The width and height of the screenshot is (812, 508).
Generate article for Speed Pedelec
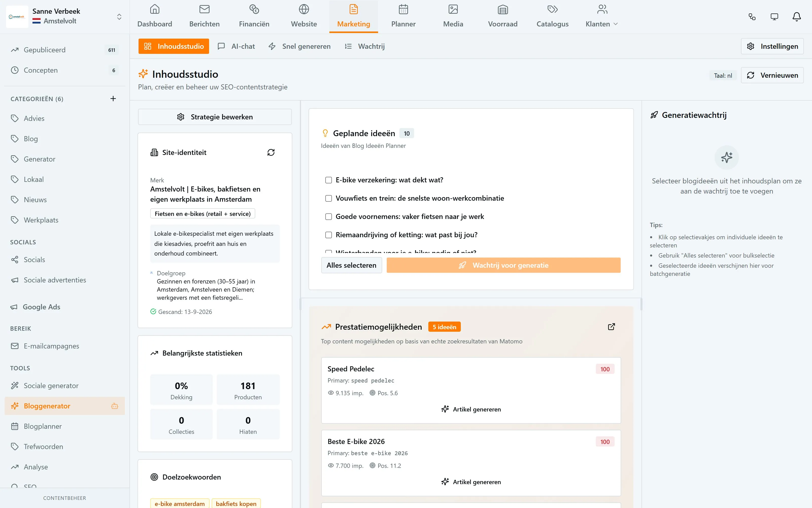pyautogui.click(x=471, y=409)
